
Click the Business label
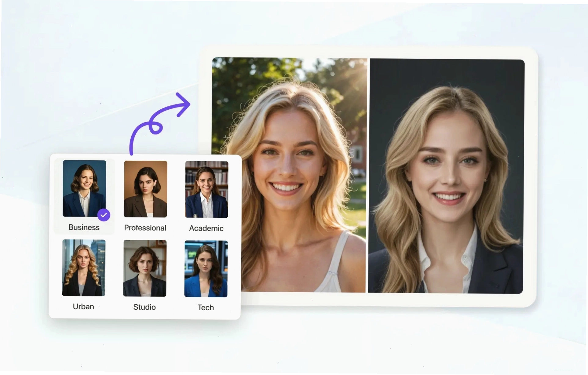point(84,228)
